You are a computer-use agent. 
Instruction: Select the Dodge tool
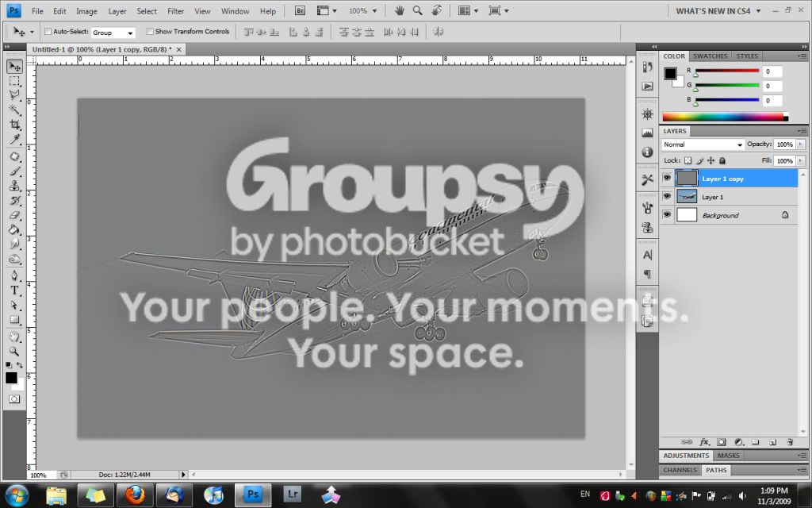pyautogui.click(x=14, y=259)
